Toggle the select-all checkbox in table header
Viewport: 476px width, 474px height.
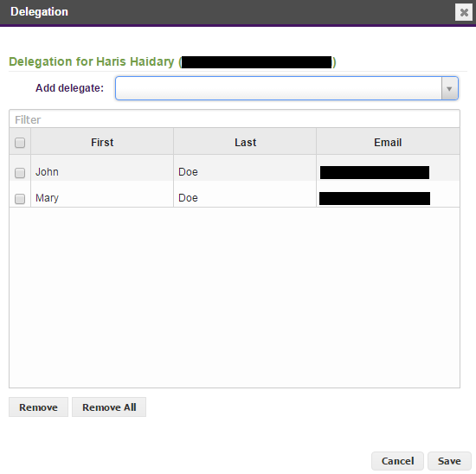[20, 143]
